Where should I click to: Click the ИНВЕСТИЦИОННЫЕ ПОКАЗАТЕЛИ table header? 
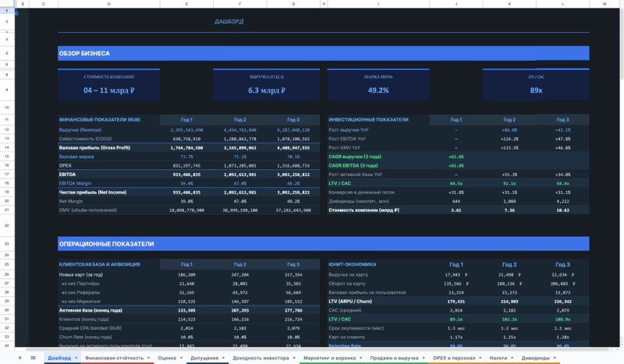tap(368, 119)
